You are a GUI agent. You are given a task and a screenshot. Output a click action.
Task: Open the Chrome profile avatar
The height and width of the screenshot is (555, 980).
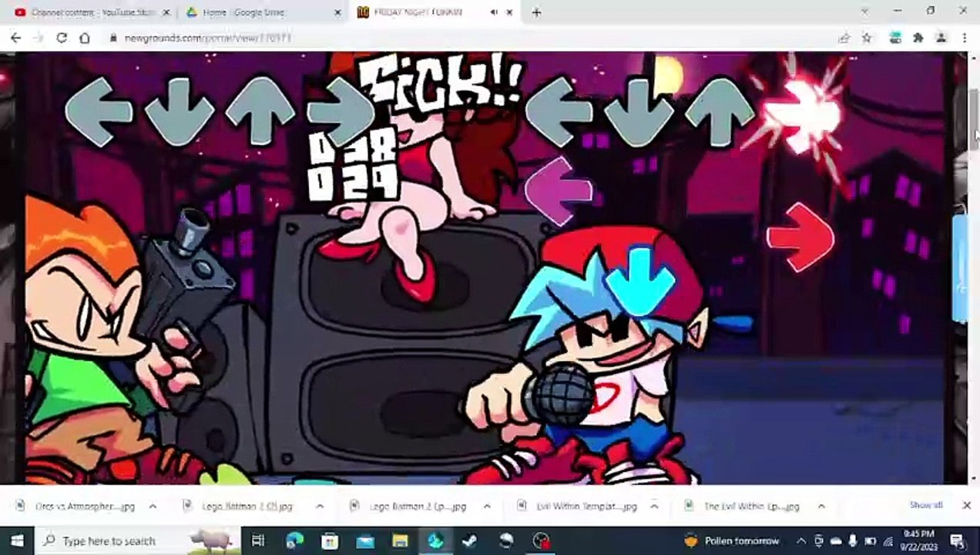pyautogui.click(x=941, y=38)
